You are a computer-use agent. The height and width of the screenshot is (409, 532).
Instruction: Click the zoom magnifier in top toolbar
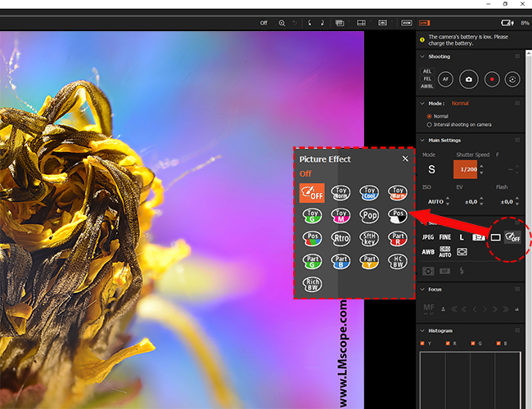coord(282,23)
